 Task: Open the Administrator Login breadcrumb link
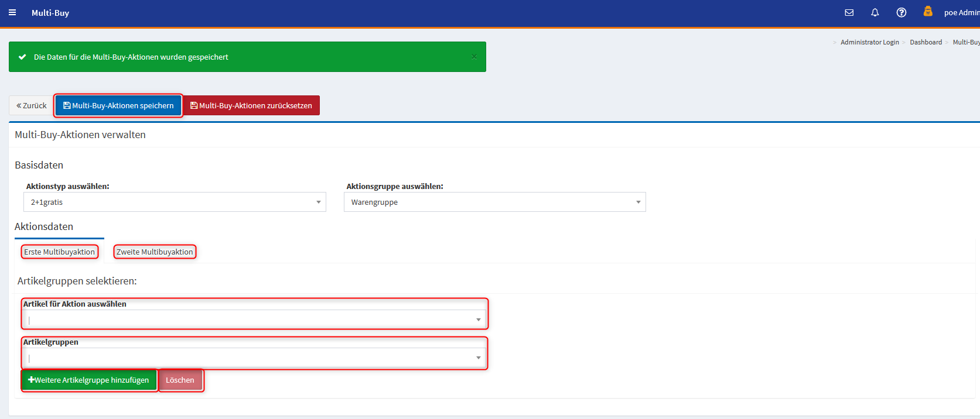pyautogui.click(x=869, y=42)
